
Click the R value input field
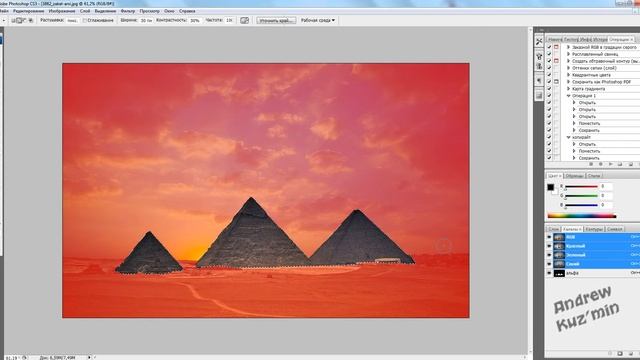[x=606, y=187]
